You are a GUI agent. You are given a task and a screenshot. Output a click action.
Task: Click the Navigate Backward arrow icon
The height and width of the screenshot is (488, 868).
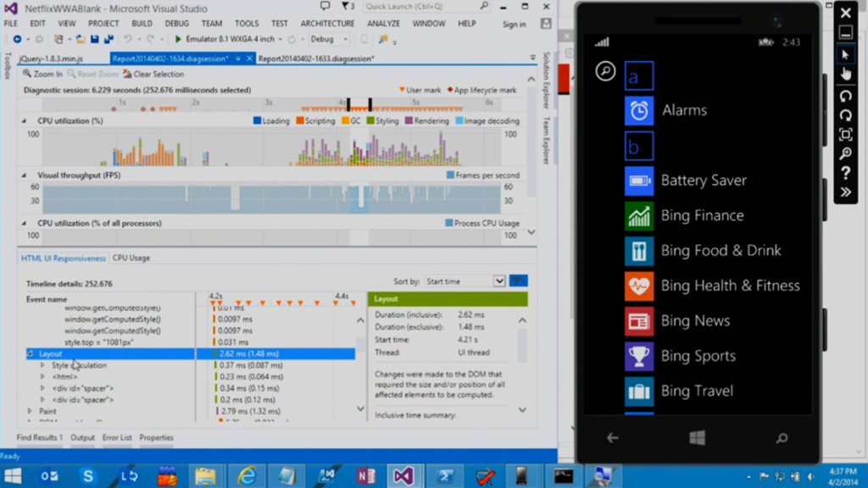[17, 39]
